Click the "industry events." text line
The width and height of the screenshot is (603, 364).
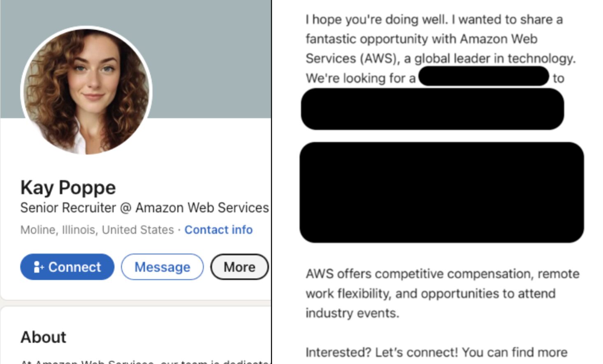tap(352, 313)
